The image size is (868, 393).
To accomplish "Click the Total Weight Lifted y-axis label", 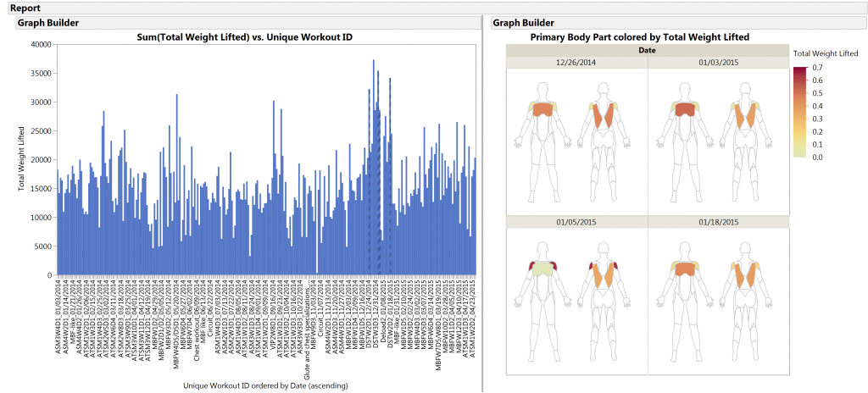I will [21, 159].
